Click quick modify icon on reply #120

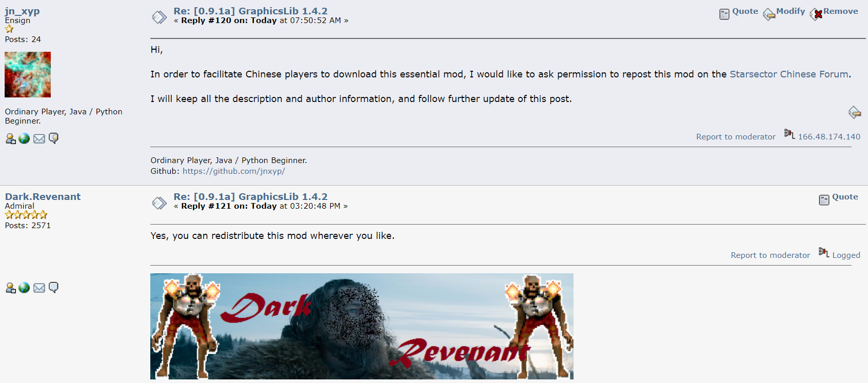tap(855, 112)
